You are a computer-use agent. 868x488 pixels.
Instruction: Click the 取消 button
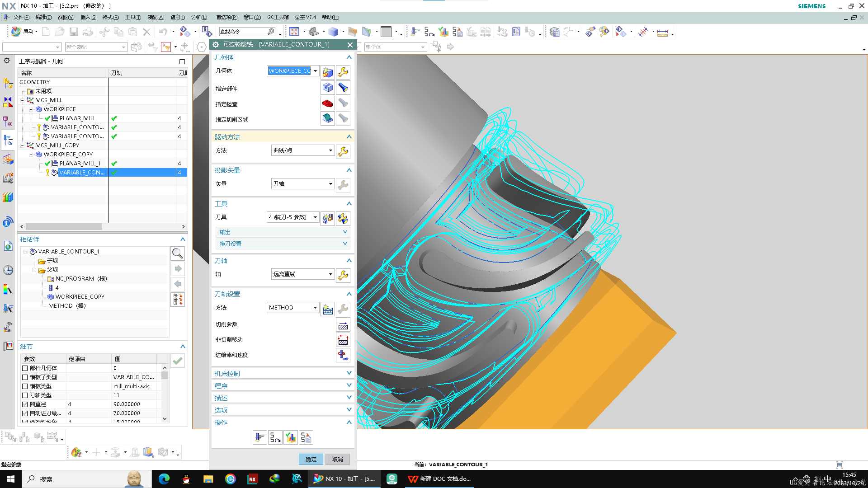(x=338, y=460)
